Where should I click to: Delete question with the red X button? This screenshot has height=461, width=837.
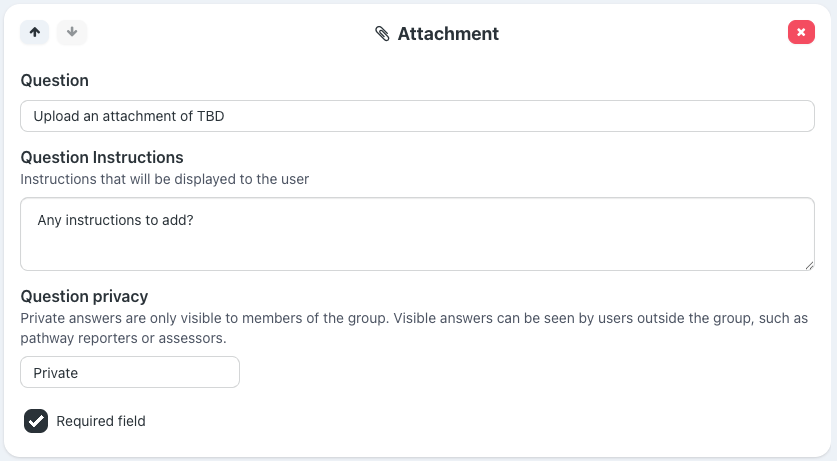pos(801,32)
